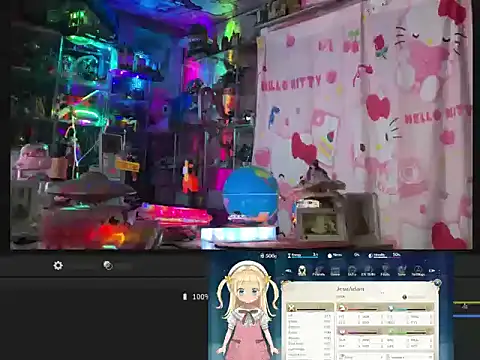Screen dimensions: 480x360
Task: Click the battery icon beside 100%
Action: click(185, 296)
